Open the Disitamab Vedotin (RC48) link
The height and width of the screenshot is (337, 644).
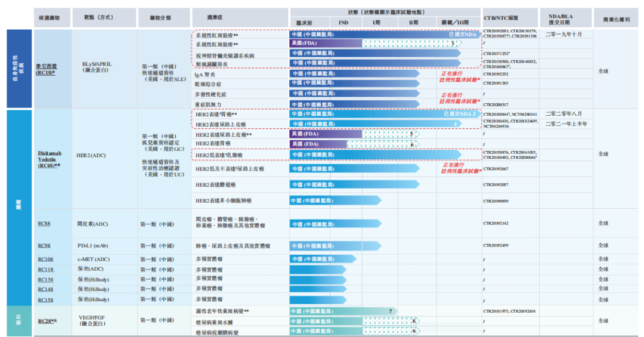(49, 159)
